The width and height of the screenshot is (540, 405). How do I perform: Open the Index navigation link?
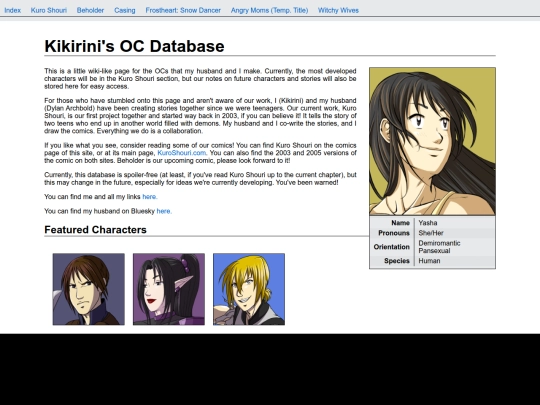pyautogui.click(x=12, y=10)
